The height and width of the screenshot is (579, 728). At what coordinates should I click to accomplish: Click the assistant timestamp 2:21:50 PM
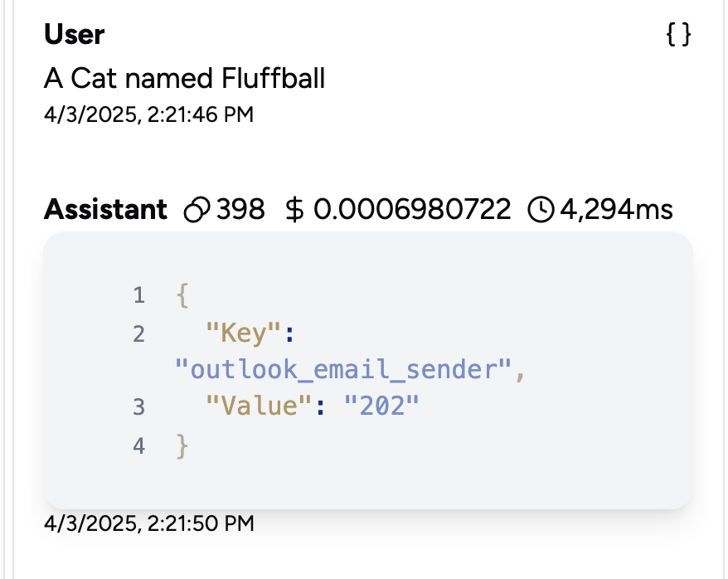pos(149,523)
